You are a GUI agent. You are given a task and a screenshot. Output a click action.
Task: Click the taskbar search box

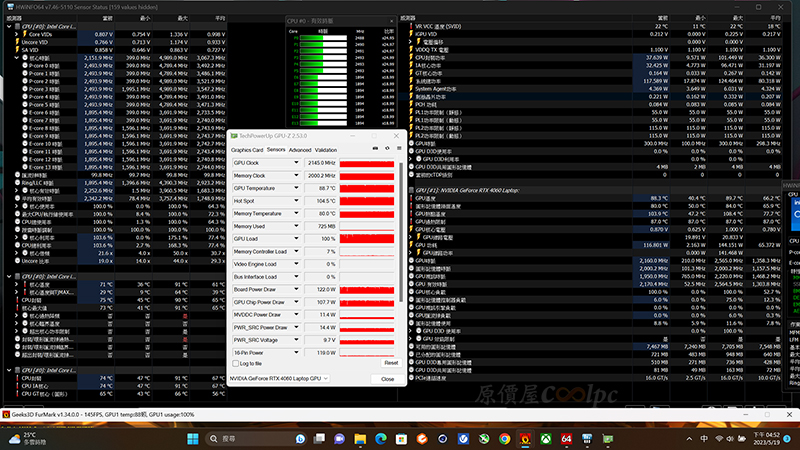pos(258,439)
